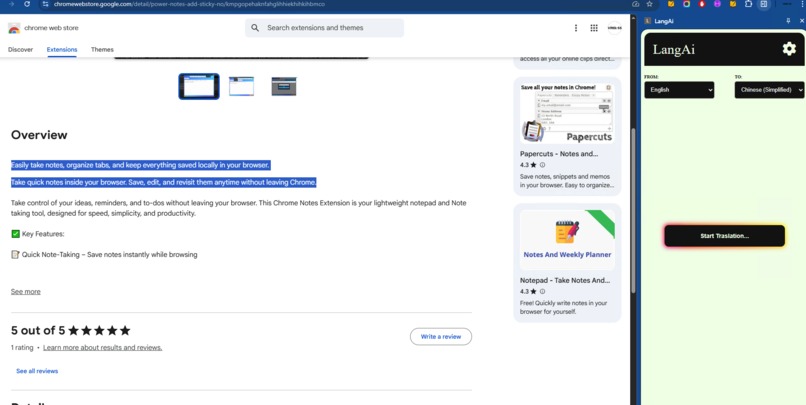Viewport: 806px width, 405px height.
Task: Open the red circular extension icon
Action: tap(702, 4)
